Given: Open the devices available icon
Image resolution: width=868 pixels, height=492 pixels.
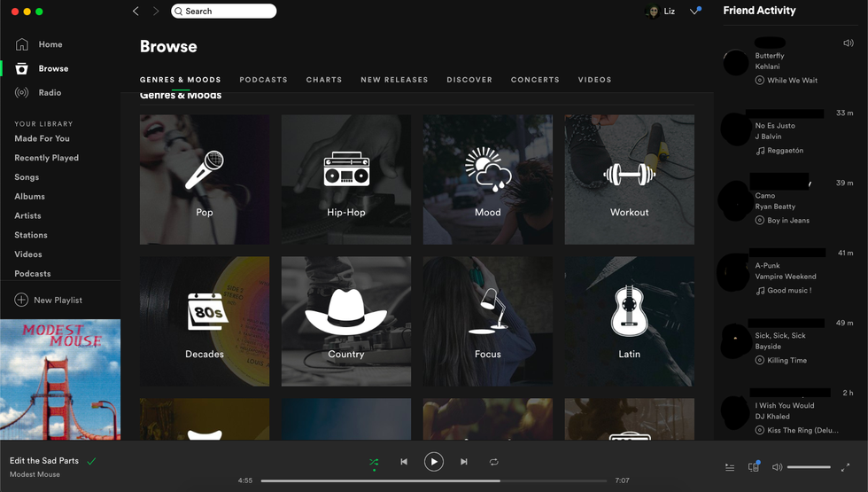Looking at the screenshot, I should 754,467.
